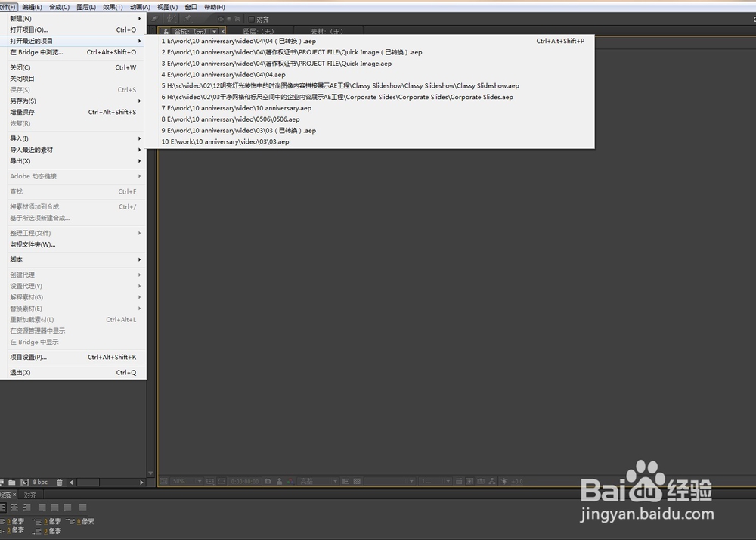Viewport: 756px width, 540px height.
Task: Open the 编辑(E) menu
Action: pyautogui.click(x=32, y=7)
